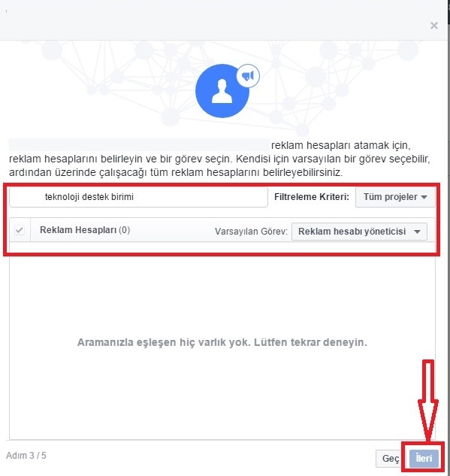The height and width of the screenshot is (476, 450).
Task: Click the megaphone badge icon
Action: 248,76
